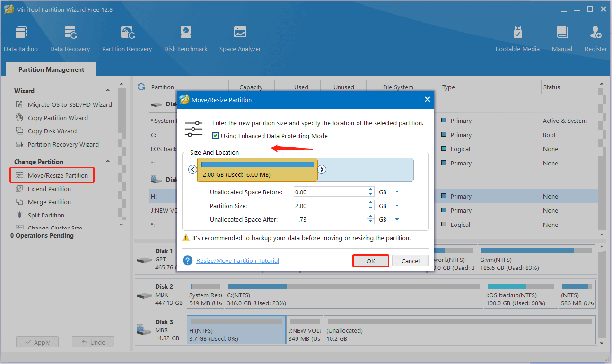Sort by the Status column header
The height and width of the screenshot is (364, 612).
569,87
